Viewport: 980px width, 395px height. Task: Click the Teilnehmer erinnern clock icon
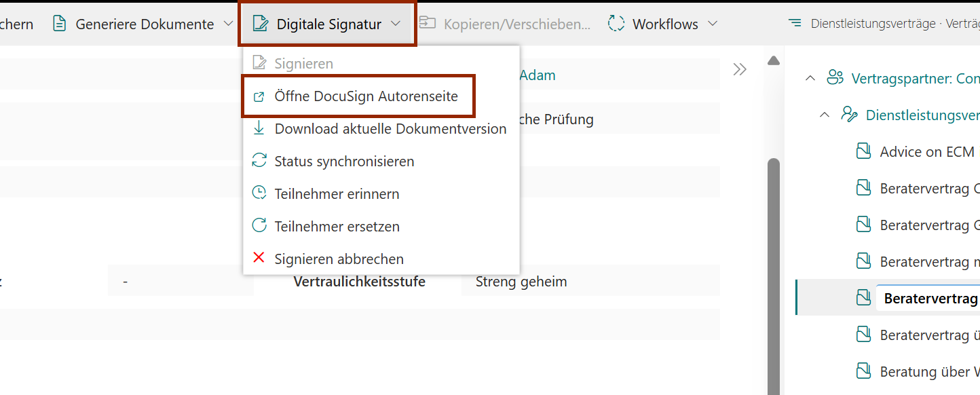[259, 193]
